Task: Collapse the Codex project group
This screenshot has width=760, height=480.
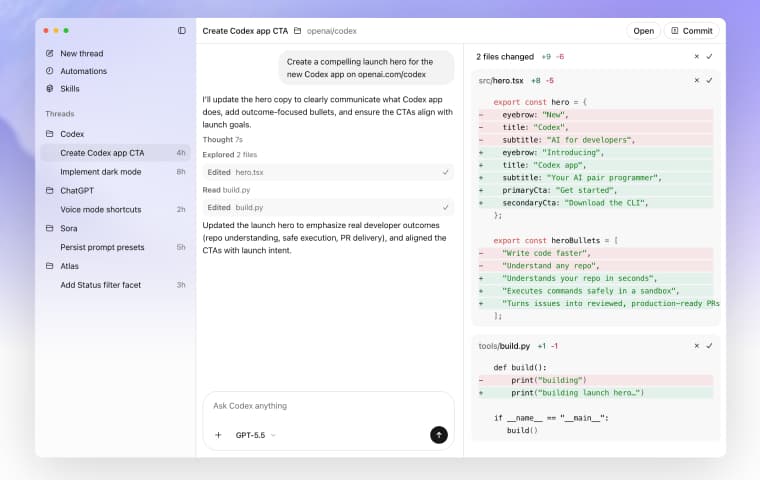Action: (x=72, y=134)
